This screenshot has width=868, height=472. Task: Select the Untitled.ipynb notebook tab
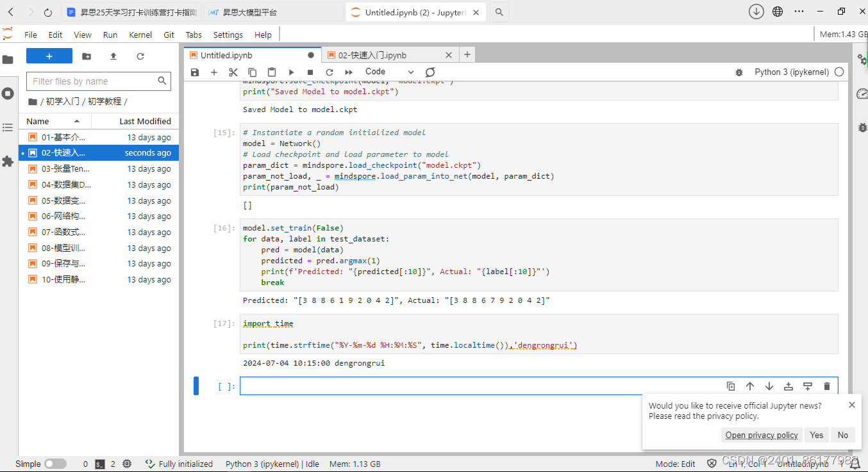click(x=253, y=55)
